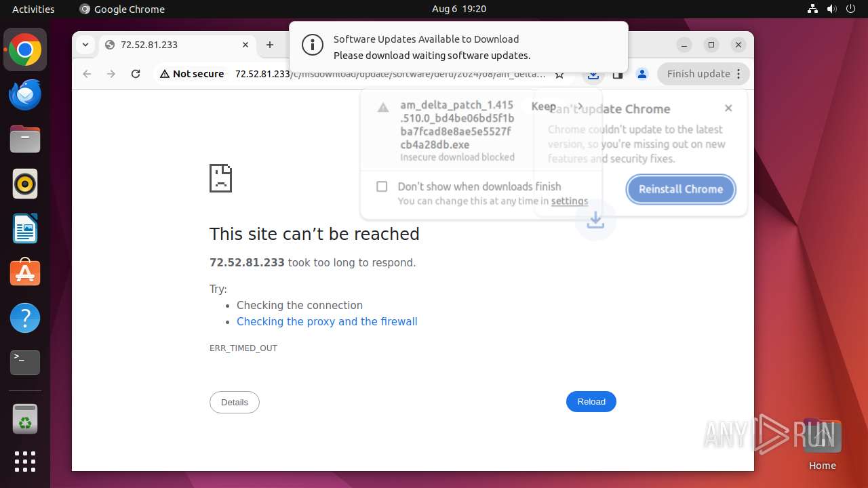Image resolution: width=868 pixels, height=488 pixels.
Task: Dismiss the Can't update Chrome popup
Action: [x=728, y=108]
